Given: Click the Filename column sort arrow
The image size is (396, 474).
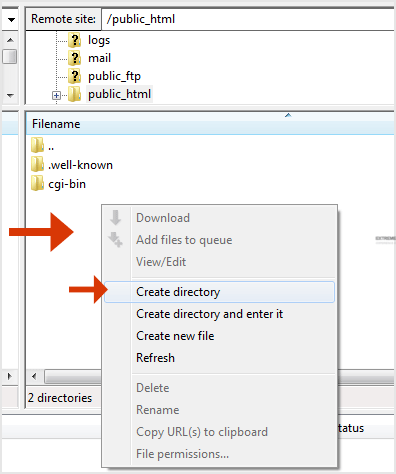Looking at the screenshot, I should [288, 115].
